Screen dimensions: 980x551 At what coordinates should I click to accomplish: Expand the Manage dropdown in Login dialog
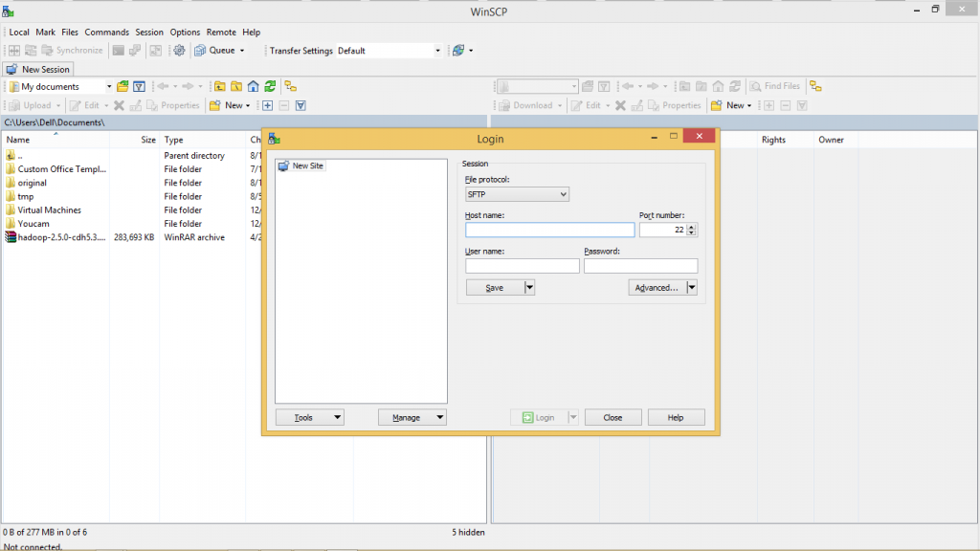pyautogui.click(x=439, y=417)
